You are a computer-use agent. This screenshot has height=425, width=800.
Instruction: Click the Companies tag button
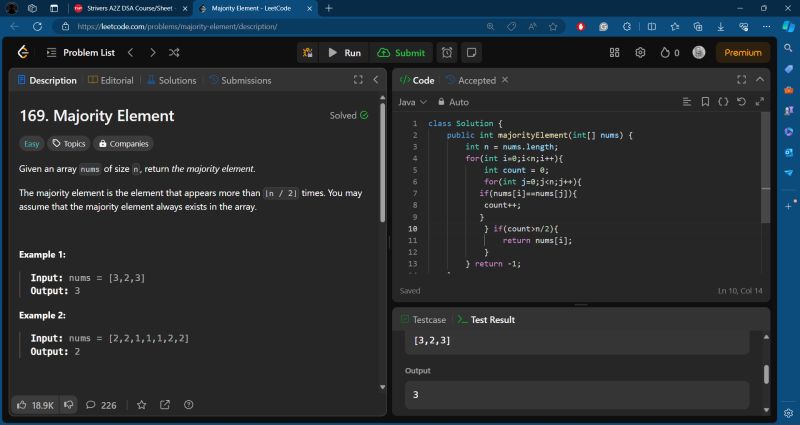coord(125,143)
